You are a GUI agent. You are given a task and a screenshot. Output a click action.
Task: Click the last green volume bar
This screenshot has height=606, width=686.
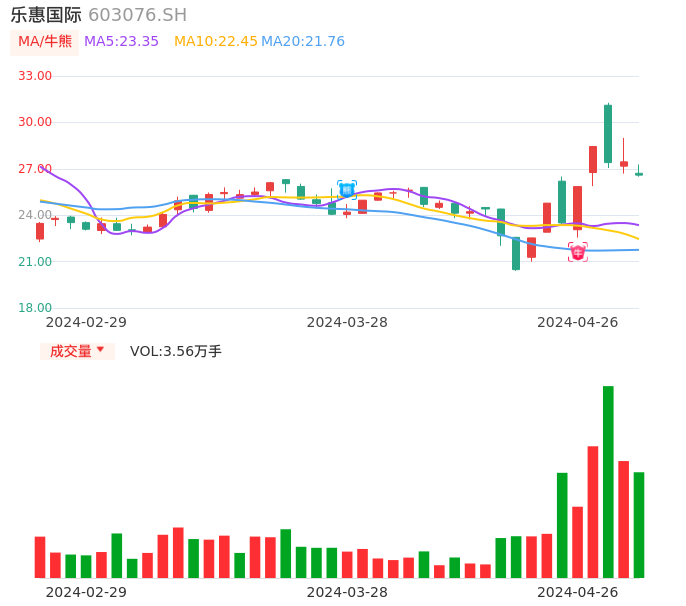point(639,525)
